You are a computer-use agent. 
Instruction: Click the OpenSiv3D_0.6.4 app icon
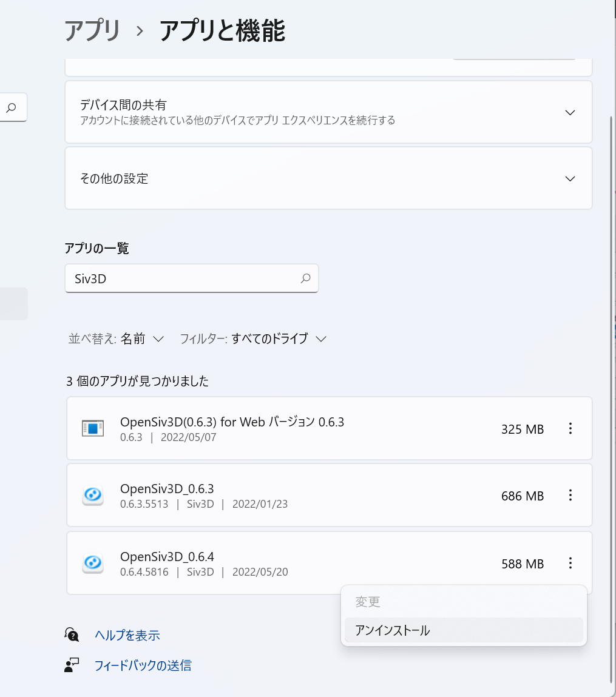click(93, 564)
